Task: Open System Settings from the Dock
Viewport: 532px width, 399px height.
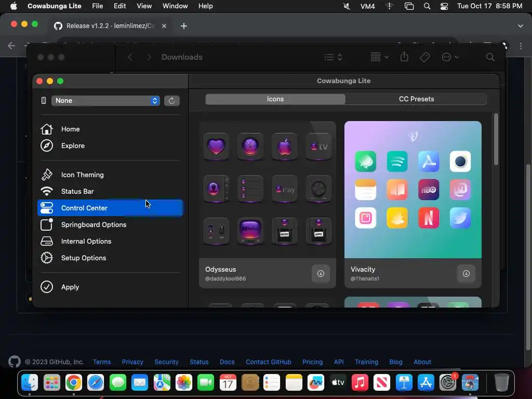Action: pos(448,383)
